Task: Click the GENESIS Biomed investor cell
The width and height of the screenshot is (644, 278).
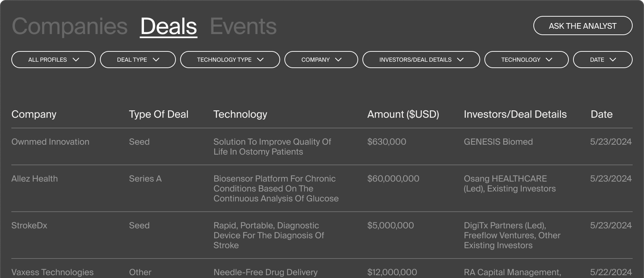Action: 498,141
